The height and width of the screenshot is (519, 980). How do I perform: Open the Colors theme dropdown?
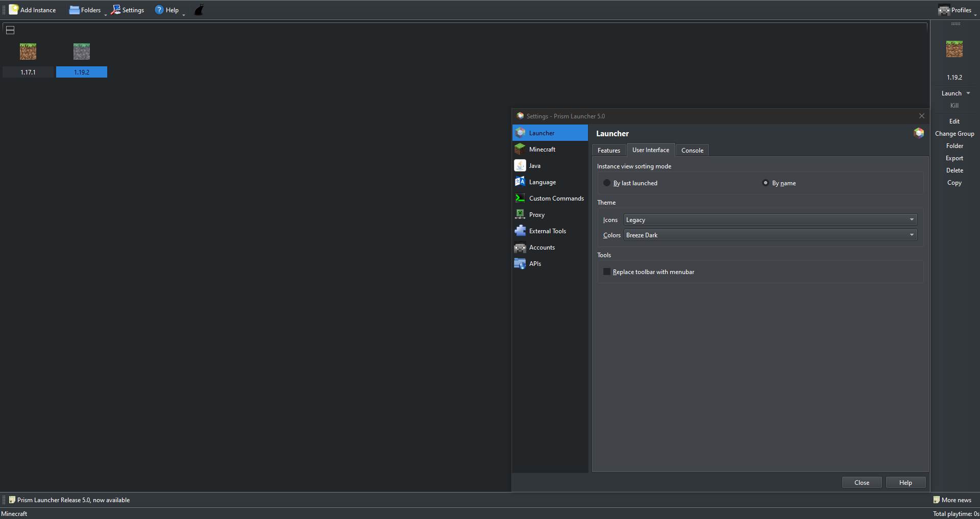click(770, 235)
